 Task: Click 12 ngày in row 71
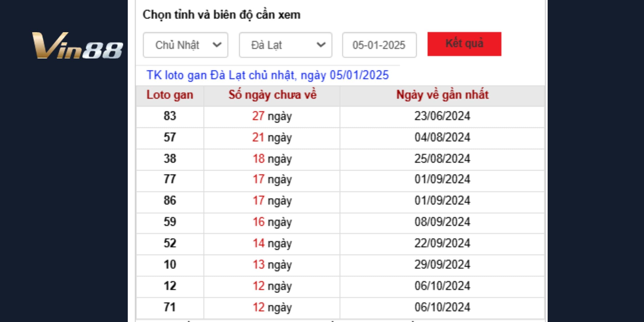click(272, 308)
